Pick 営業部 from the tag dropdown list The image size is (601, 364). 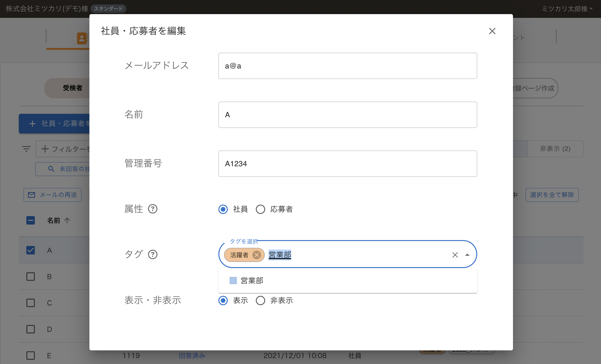point(252,281)
